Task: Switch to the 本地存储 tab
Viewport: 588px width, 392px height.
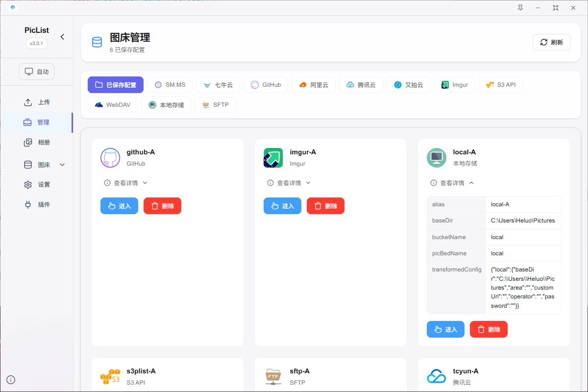Action: [x=166, y=105]
